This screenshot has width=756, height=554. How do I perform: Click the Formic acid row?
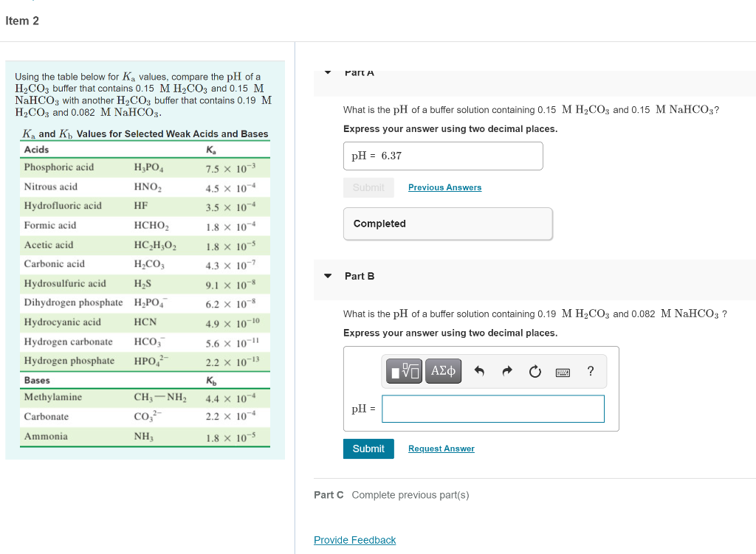[145, 226]
